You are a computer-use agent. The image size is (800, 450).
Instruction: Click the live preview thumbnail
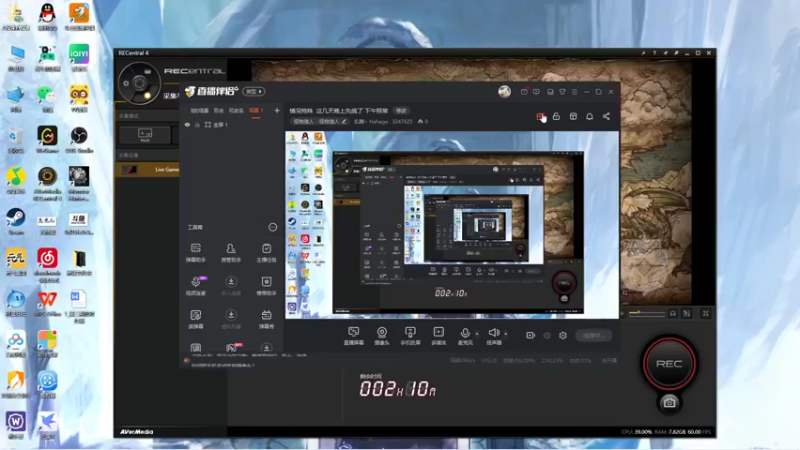452,225
